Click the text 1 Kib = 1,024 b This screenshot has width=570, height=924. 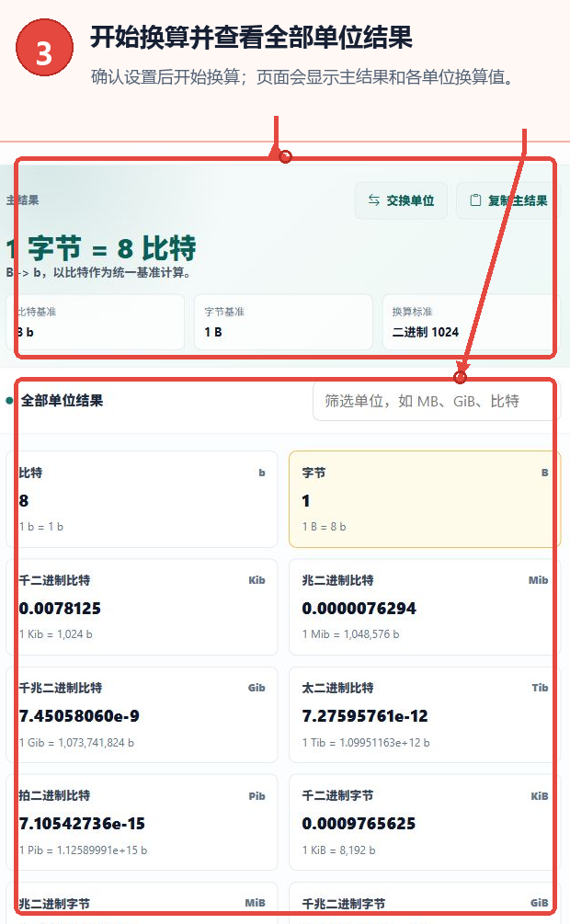click(x=56, y=634)
